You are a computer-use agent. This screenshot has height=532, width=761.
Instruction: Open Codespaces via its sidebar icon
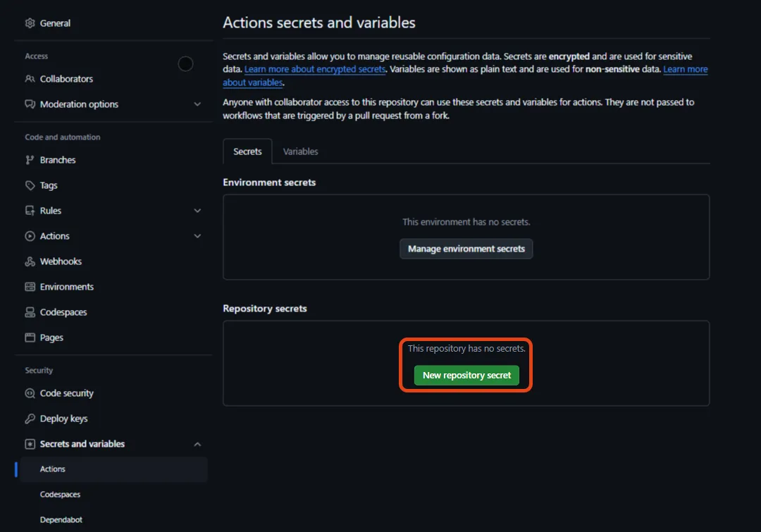(30, 311)
